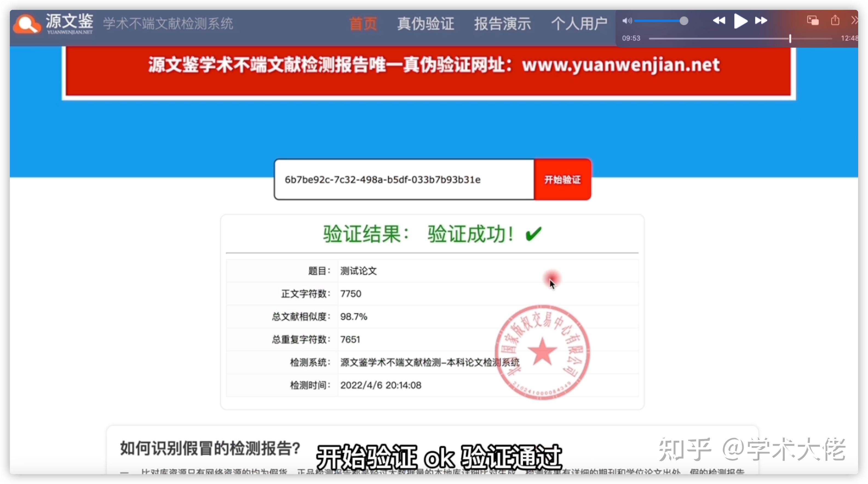Screen dimensions: 868x484
Task: Click the 题目: label
Action: click(x=320, y=271)
